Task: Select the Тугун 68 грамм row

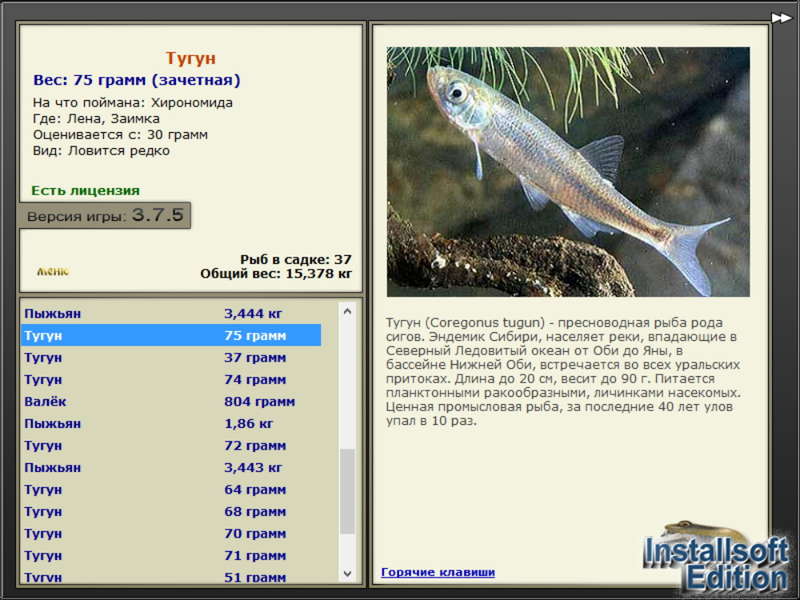Action: [171, 511]
